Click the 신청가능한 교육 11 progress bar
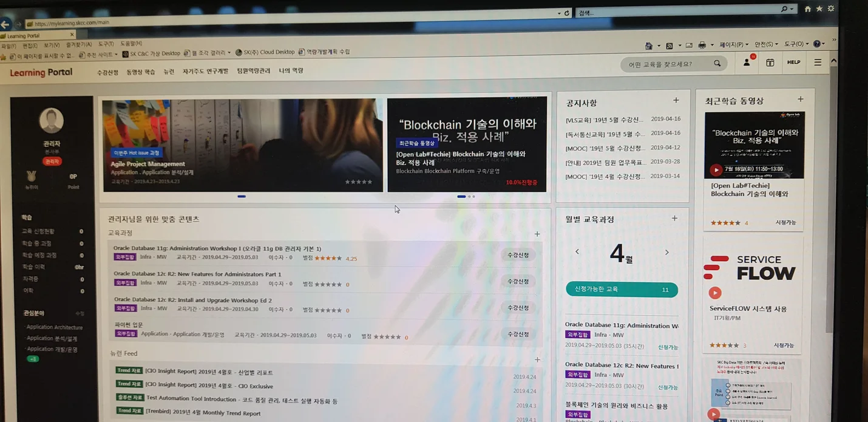Viewport: 868px width, 422px height. pos(622,290)
